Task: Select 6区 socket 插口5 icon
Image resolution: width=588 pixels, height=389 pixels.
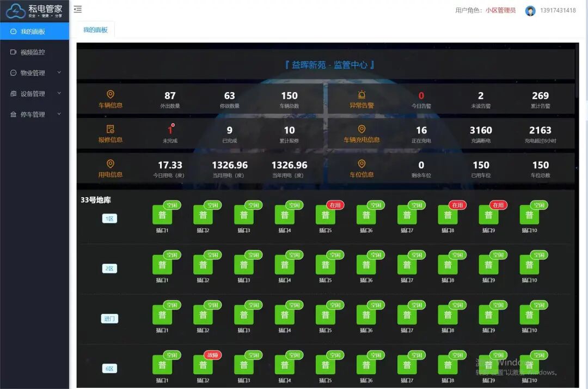Action: [325, 365]
